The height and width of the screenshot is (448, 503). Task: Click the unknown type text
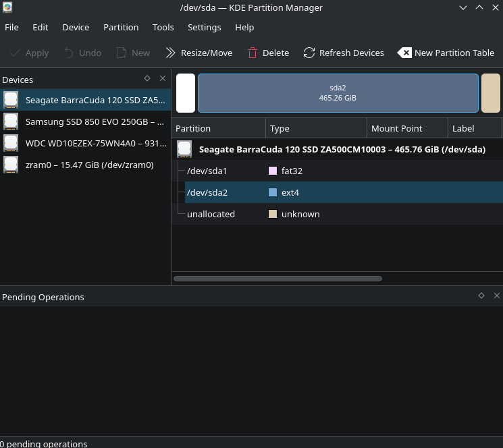[x=300, y=214]
